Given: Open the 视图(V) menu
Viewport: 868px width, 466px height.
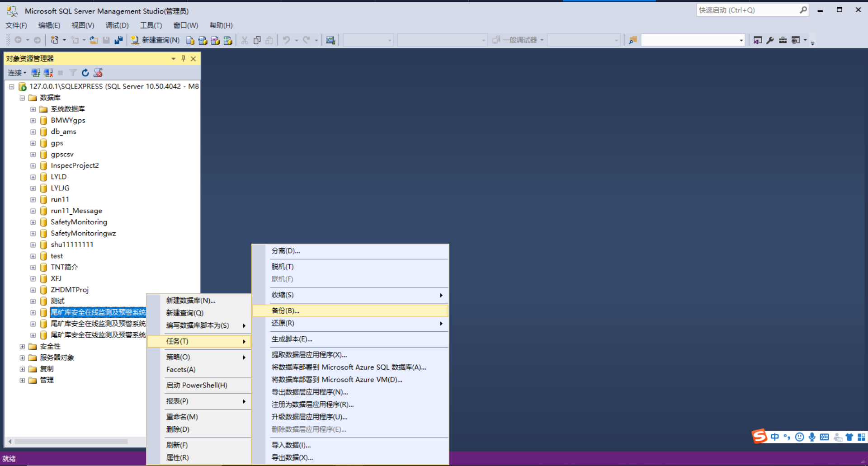Looking at the screenshot, I should [83, 25].
